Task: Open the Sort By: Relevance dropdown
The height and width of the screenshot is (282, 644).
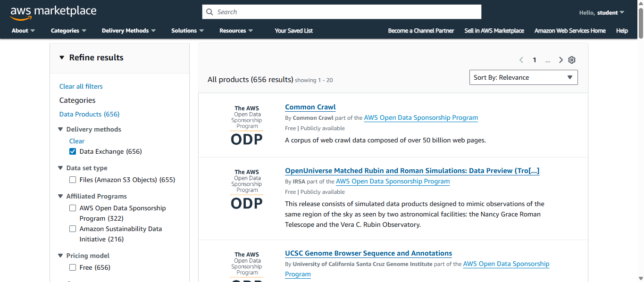Action: [x=524, y=77]
